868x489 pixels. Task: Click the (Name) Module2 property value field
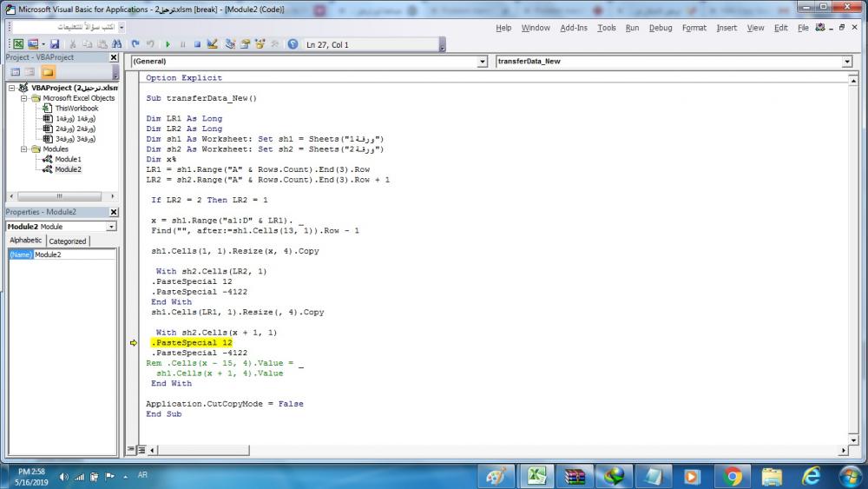75,254
